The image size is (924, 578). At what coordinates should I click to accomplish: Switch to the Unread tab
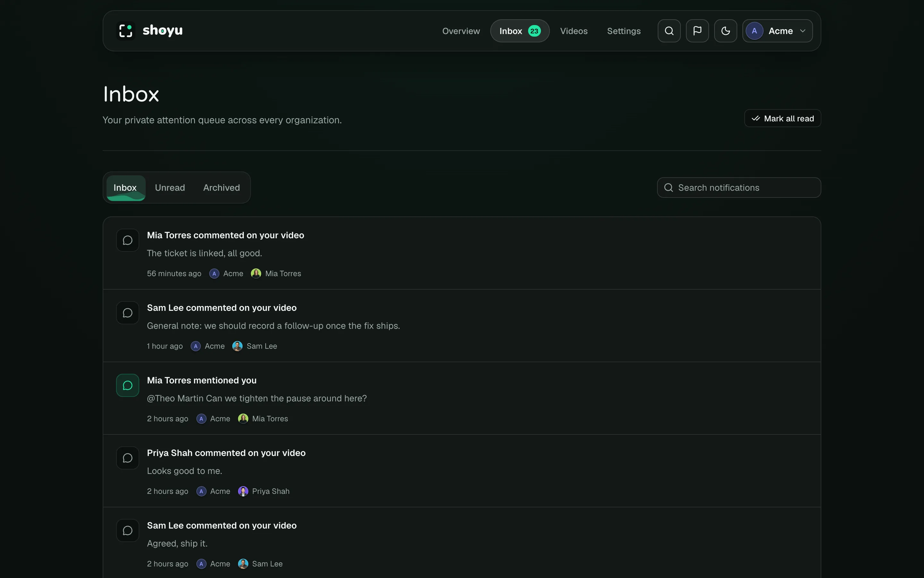tap(170, 188)
